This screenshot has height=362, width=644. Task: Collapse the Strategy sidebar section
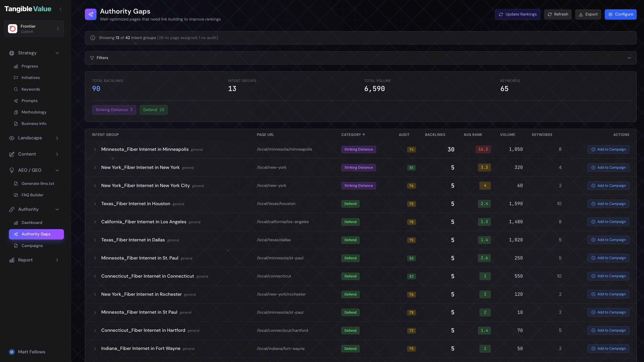click(57, 53)
